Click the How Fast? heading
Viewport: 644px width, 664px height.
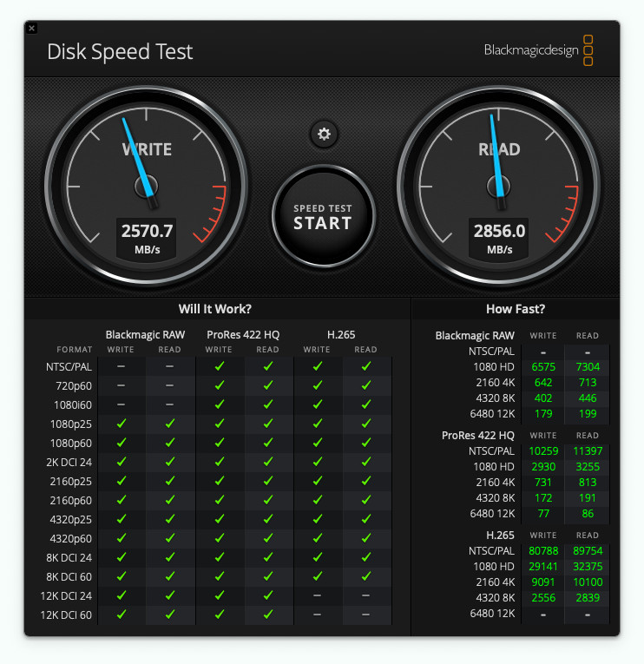click(x=516, y=309)
